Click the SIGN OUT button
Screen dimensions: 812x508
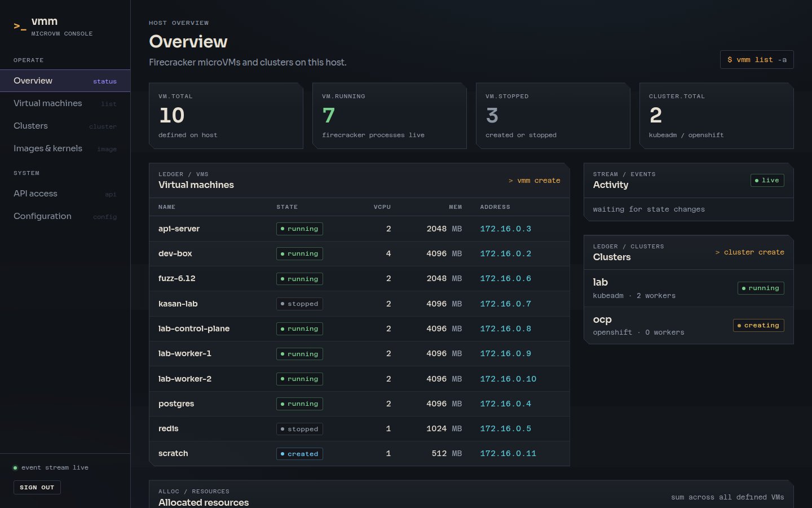(x=37, y=487)
